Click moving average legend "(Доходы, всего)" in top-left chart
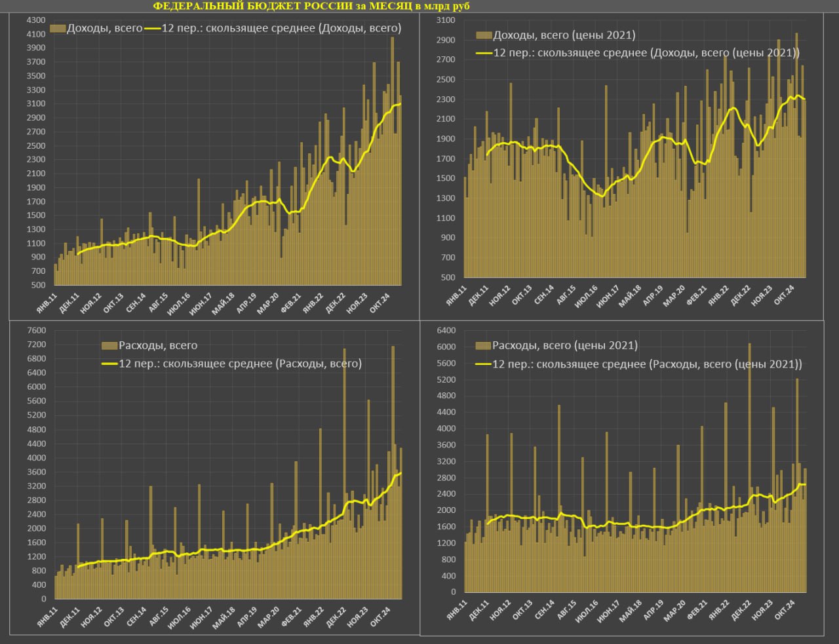839x644 pixels. point(281,28)
